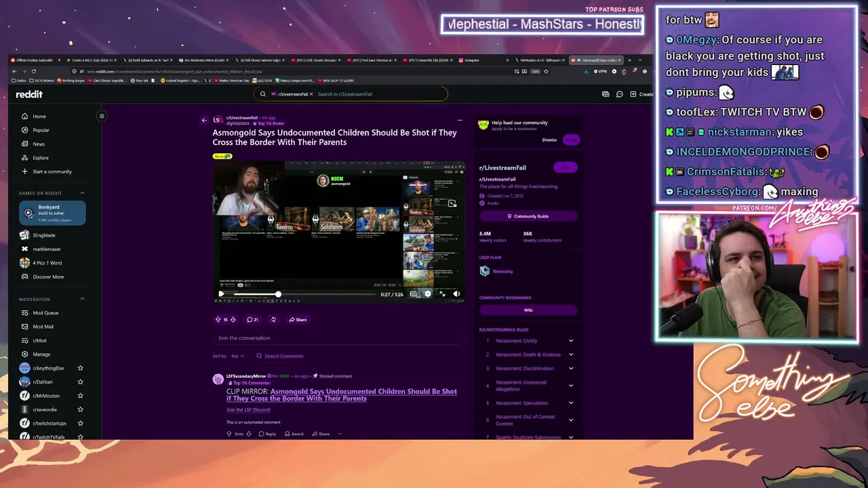868x488 pixels.
Task: Toggle closed captions on the video
Action: (413, 294)
